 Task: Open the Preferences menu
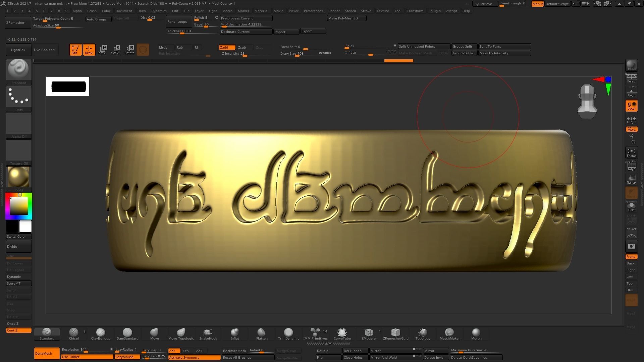coord(313,11)
